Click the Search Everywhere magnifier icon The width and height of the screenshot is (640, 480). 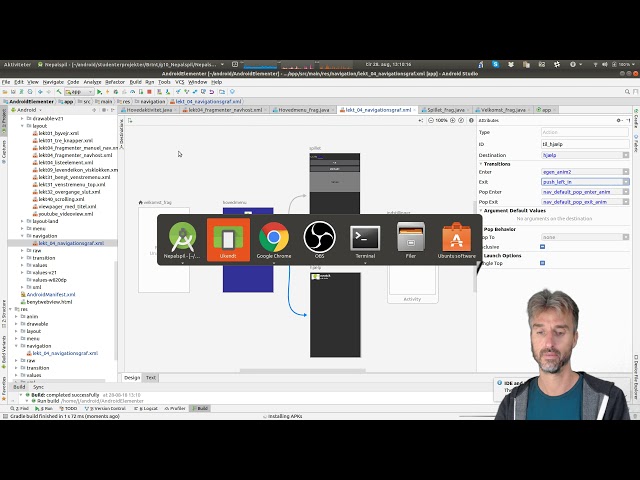tap(627, 92)
